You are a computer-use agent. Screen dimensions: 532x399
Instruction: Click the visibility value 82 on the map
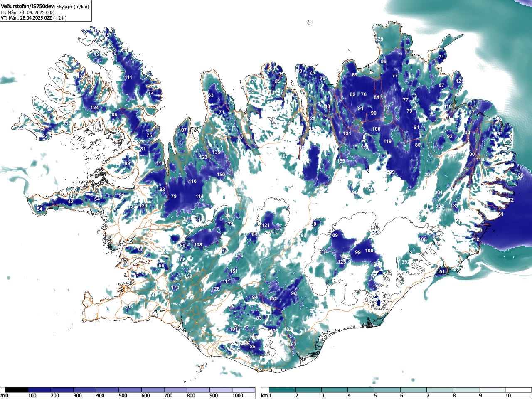(352, 94)
